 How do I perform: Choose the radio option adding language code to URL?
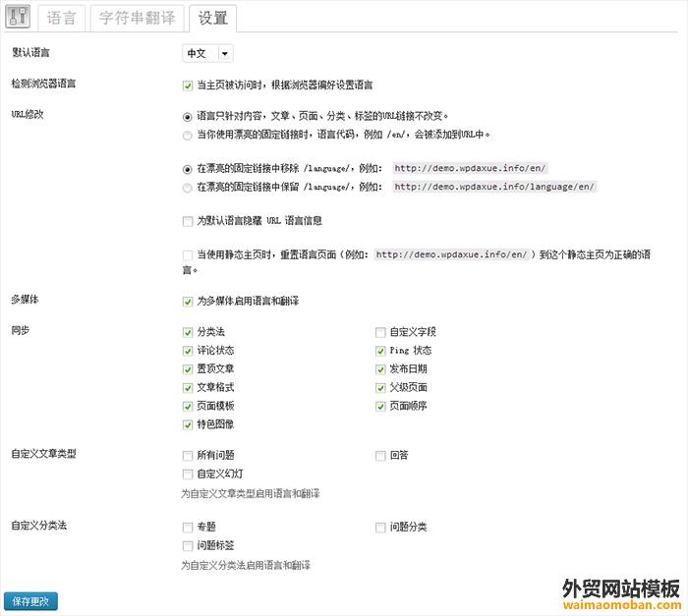pos(188,135)
